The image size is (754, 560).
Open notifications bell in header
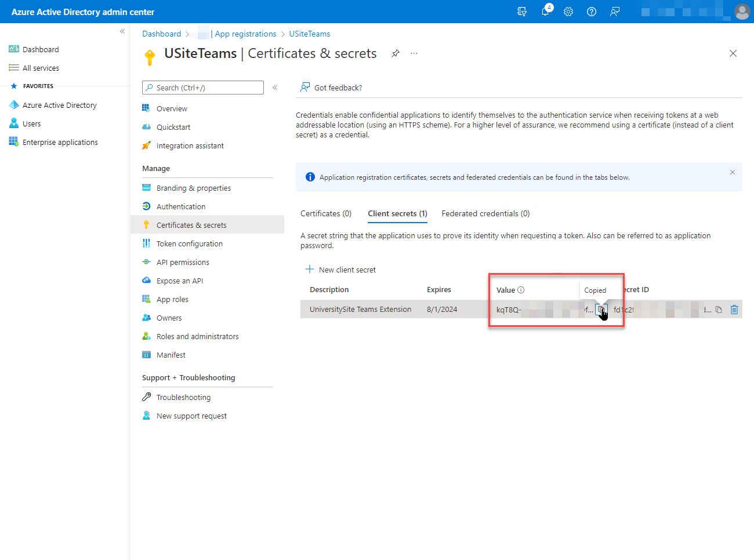[545, 12]
